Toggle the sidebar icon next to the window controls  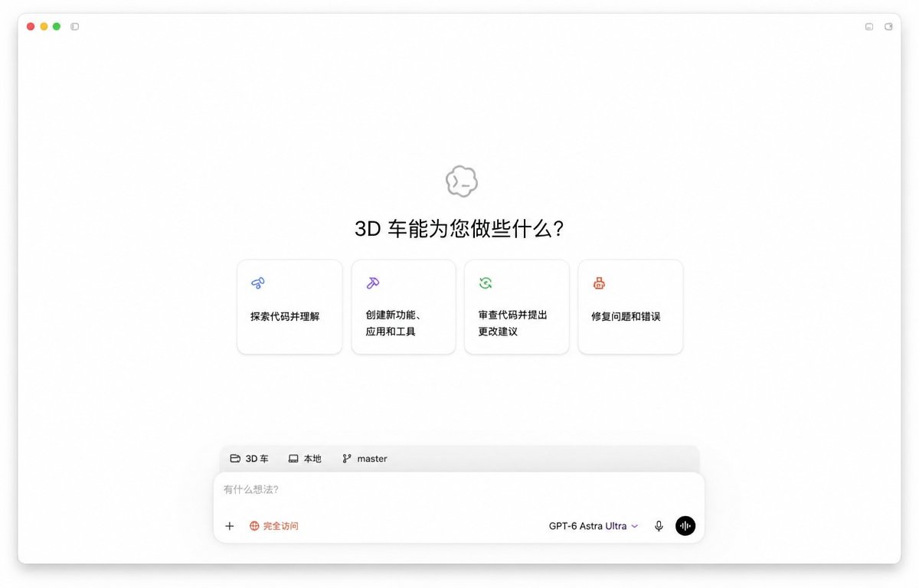(74, 27)
